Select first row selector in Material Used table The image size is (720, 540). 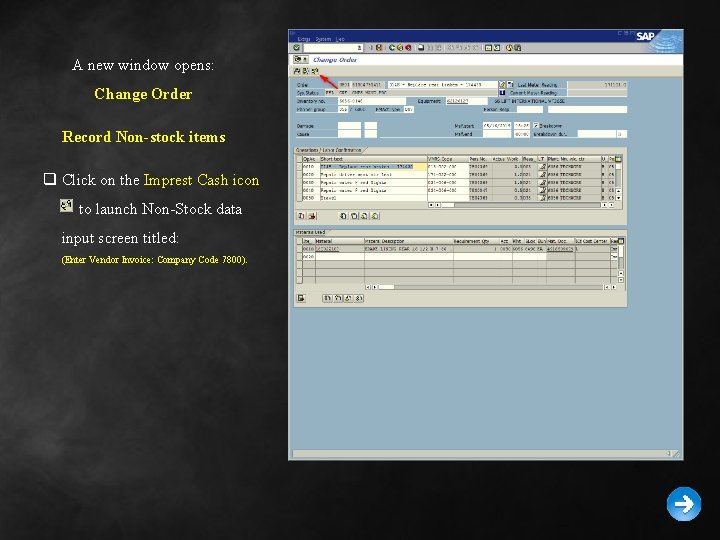click(299, 249)
